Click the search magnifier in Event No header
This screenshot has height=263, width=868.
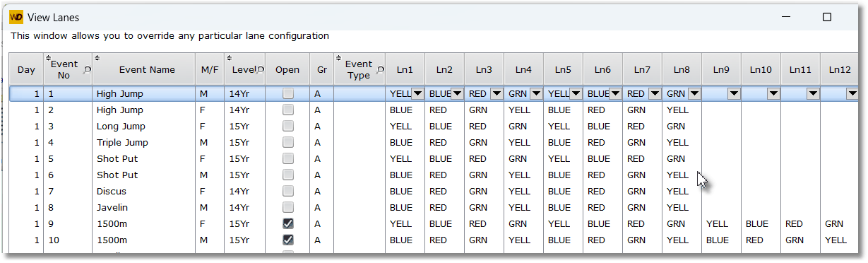(x=86, y=70)
